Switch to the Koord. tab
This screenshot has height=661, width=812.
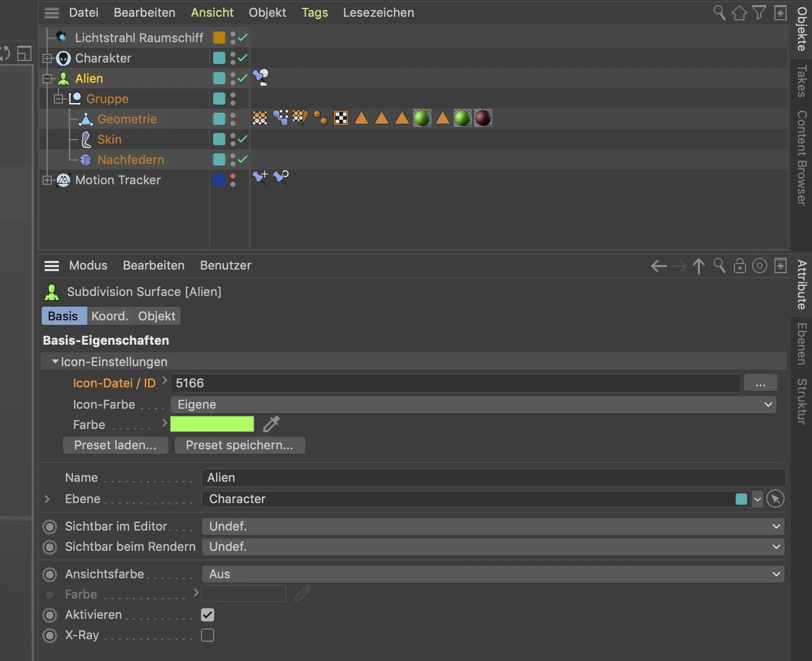[x=110, y=316]
